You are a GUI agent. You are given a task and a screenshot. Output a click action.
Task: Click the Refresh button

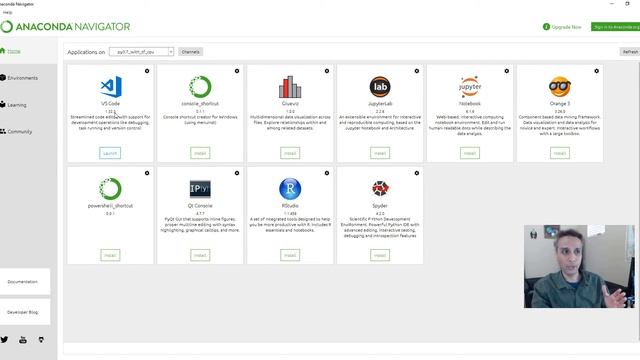click(630, 52)
